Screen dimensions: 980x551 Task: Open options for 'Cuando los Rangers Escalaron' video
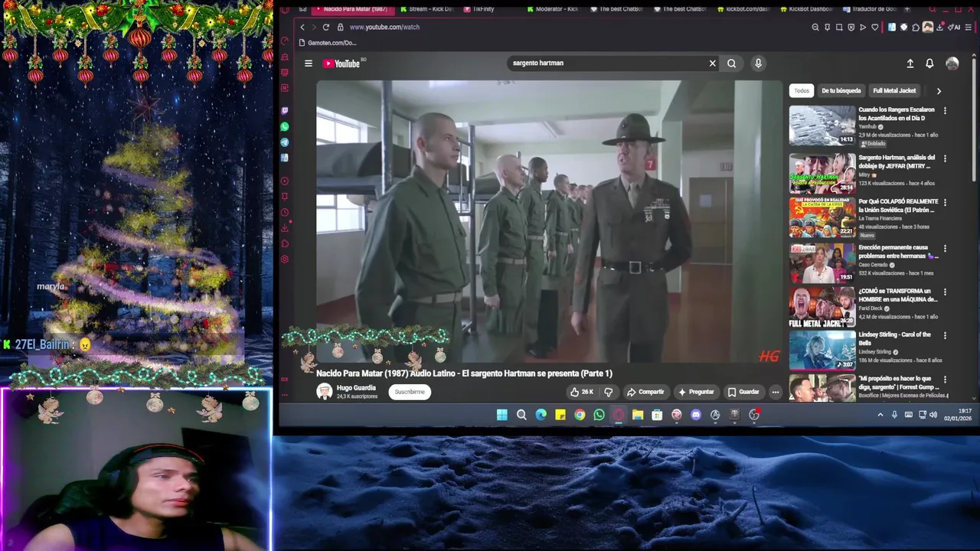[945, 111]
